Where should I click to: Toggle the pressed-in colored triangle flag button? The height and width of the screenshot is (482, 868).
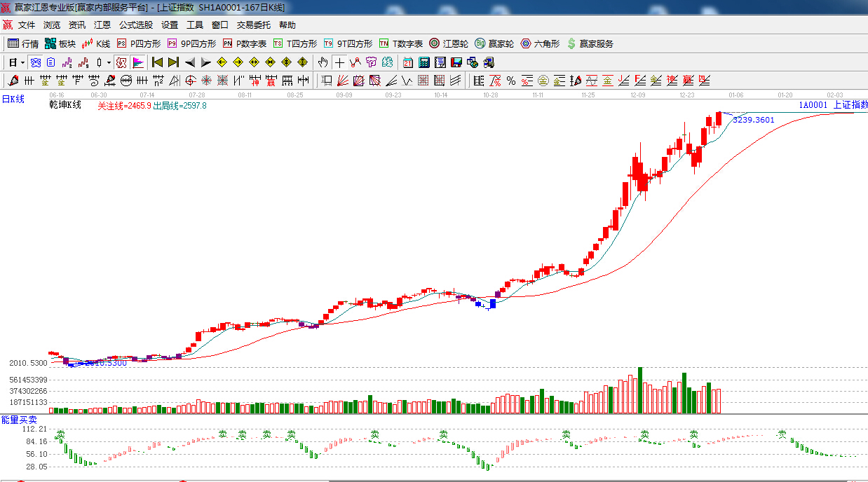click(137, 62)
